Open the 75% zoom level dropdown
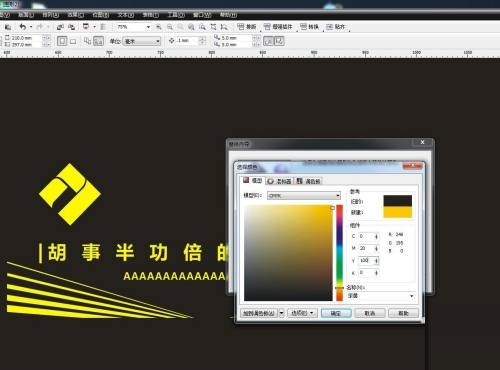The width and height of the screenshot is (500, 370). pos(148,27)
